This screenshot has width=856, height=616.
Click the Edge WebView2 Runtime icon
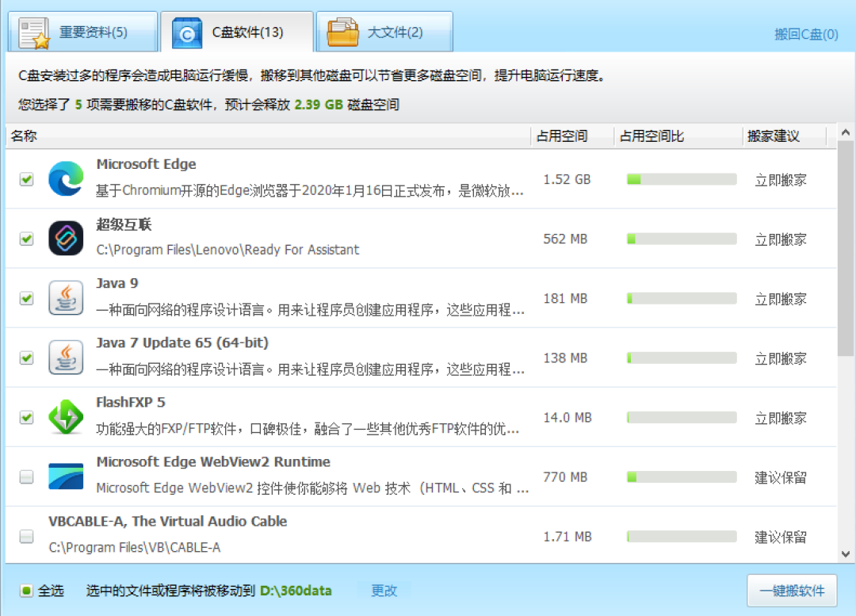tap(66, 476)
